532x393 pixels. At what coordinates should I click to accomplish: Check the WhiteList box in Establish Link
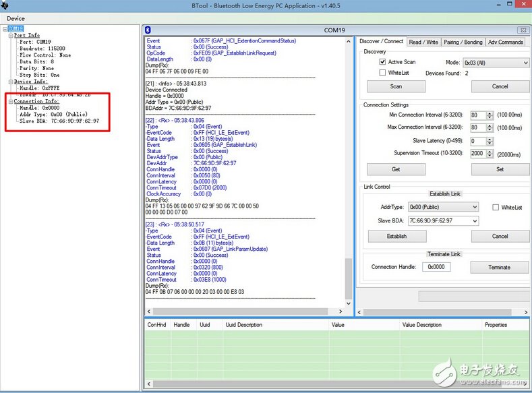pos(496,208)
